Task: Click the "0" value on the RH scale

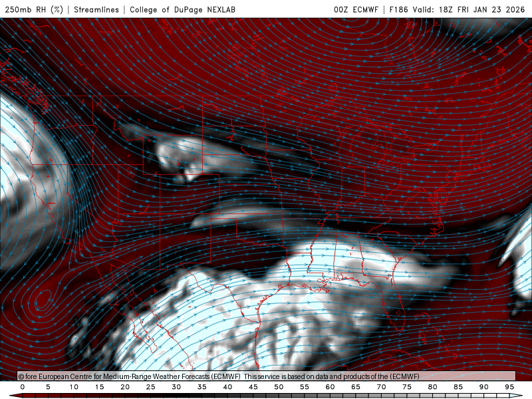Action: (23, 387)
